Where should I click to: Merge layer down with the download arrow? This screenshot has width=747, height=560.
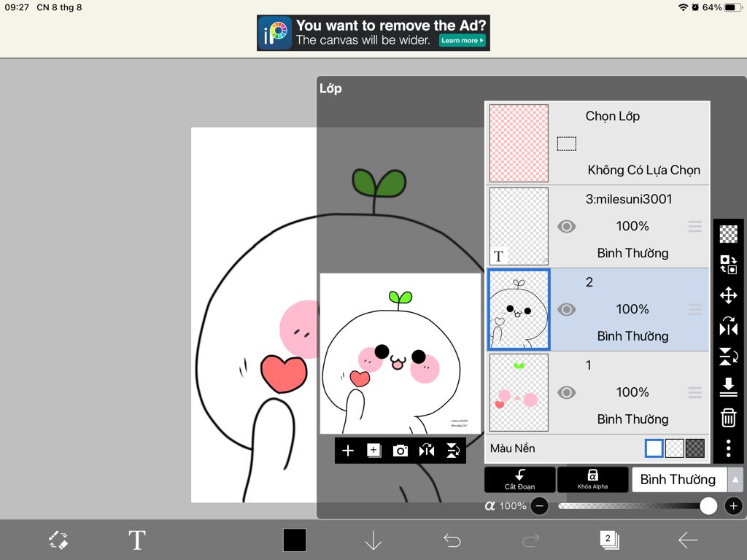729,386
